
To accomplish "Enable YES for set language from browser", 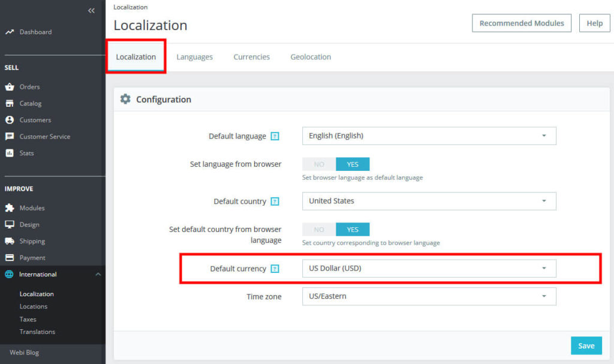I will [x=353, y=164].
